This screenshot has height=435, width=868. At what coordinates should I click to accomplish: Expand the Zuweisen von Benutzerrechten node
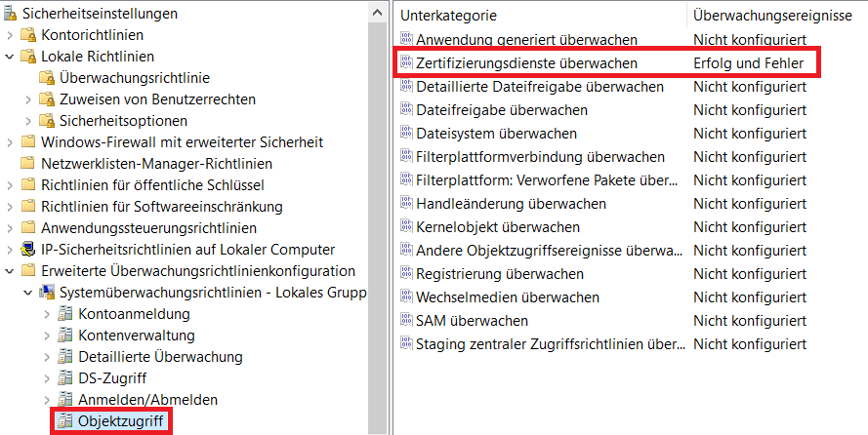pos(28,99)
